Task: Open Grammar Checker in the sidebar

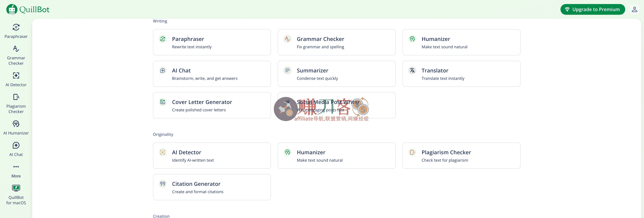Action: click(16, 55)
